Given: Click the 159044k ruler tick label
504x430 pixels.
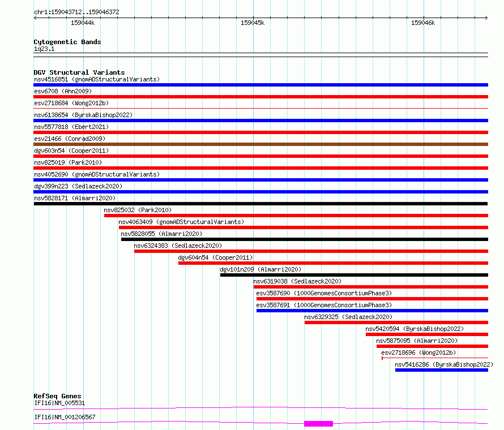Looking at the screenshot, I should point(83,23).
